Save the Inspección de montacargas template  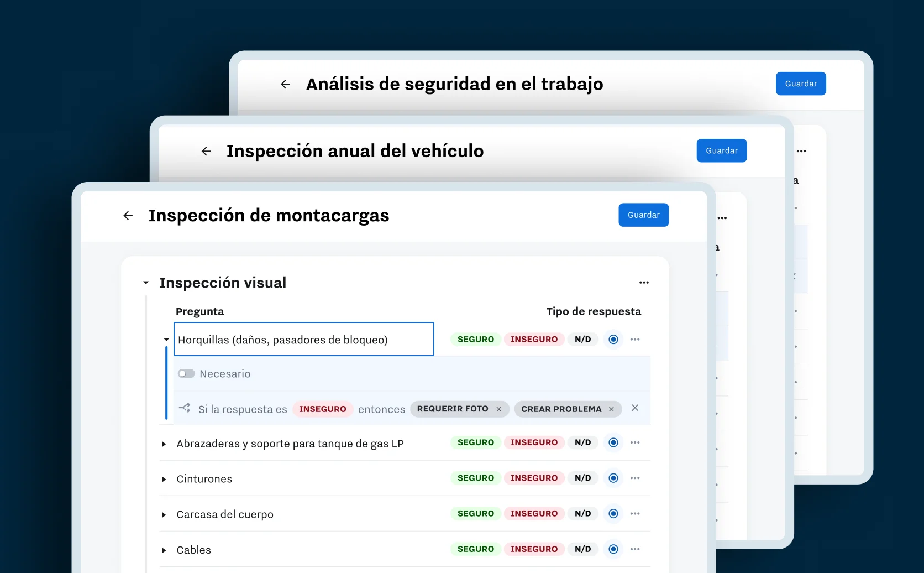tap(643, 215)
